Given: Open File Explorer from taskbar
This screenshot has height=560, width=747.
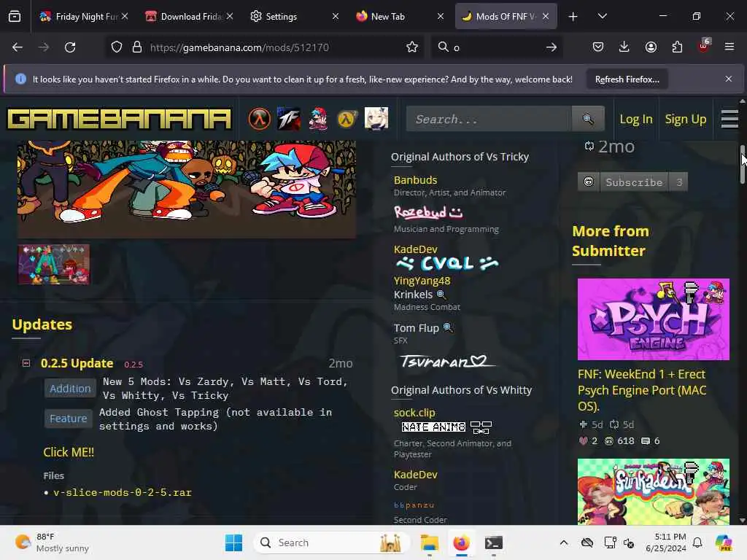Looking at the screenshot, I should 429,542.
